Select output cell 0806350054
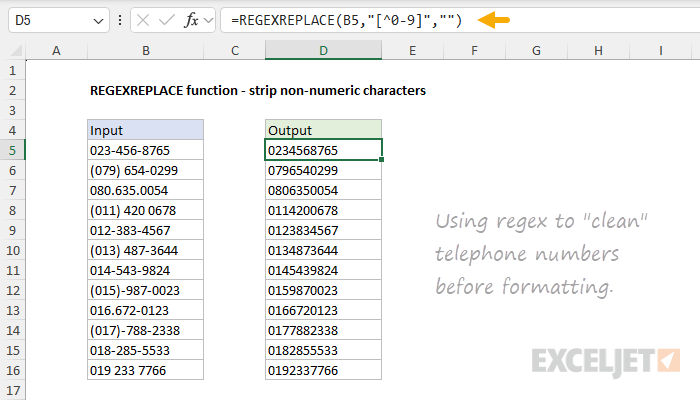The image size is (700, 400). [324, 191]
